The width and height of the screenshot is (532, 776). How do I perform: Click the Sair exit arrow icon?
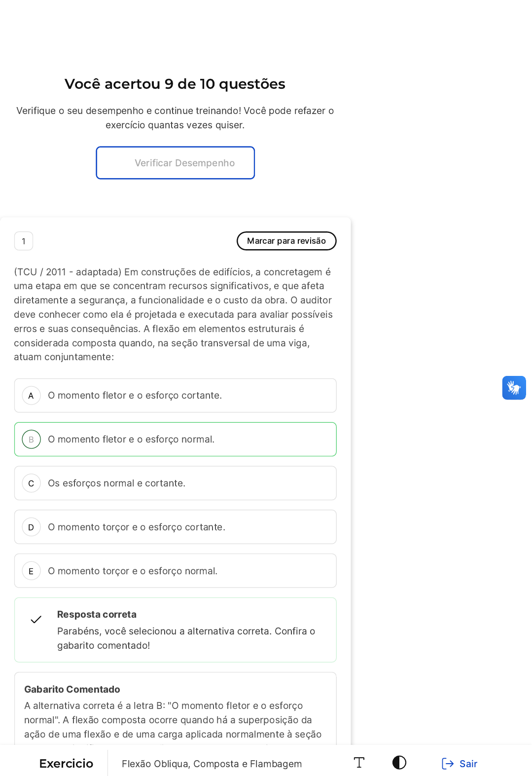point(448,764)
